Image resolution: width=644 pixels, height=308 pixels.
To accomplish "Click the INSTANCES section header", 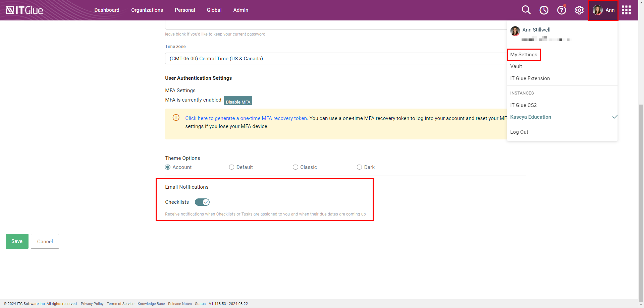I will click(522, 93).
